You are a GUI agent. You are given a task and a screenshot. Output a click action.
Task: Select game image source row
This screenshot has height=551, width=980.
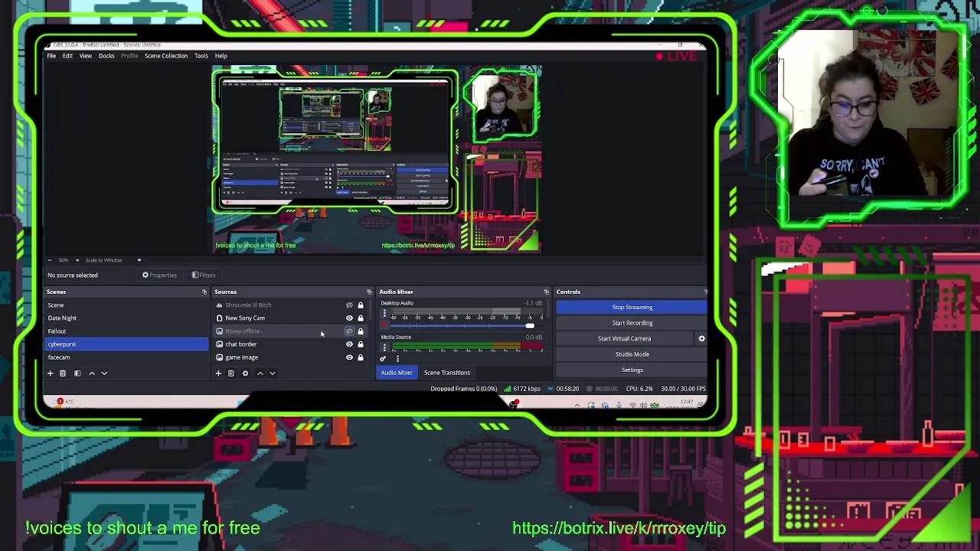pyautogui.click(x=290, y=357)
